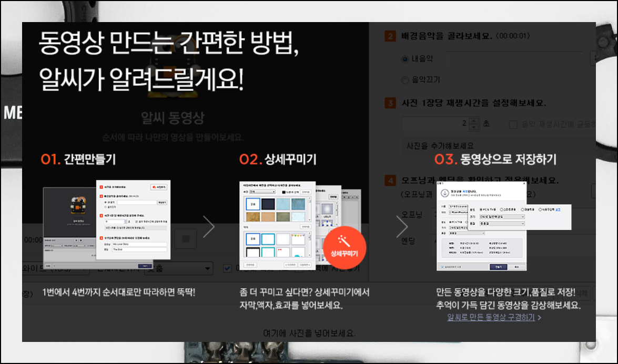Click the 간편만들기 step preview image
618x364 pixels.
(107, 225)
